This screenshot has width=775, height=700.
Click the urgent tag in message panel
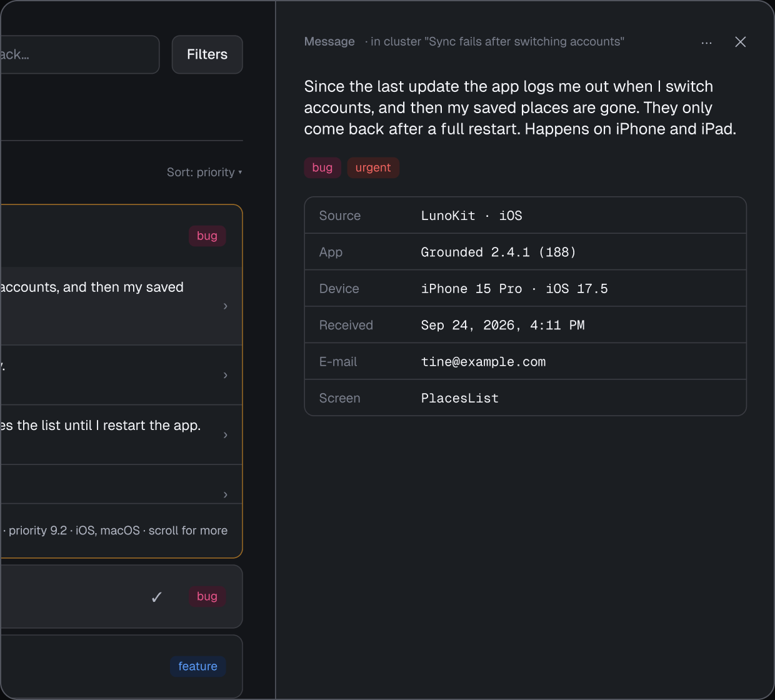coord(373,167)
